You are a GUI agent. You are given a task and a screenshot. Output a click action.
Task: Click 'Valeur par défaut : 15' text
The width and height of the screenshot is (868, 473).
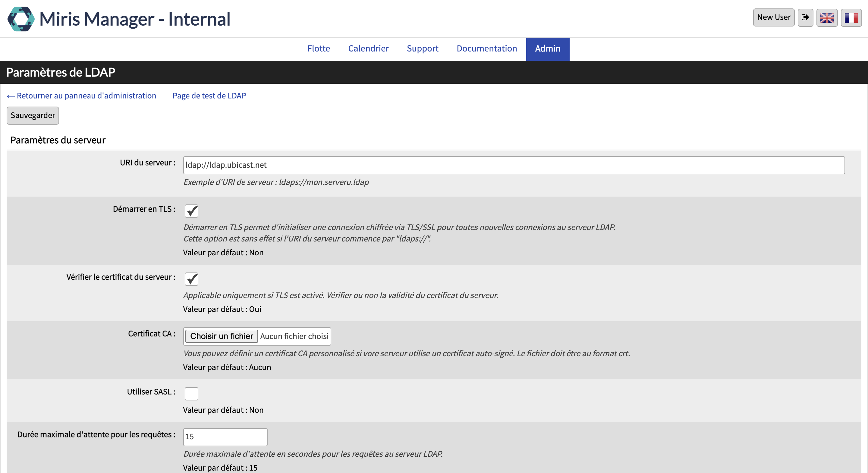point(220,468)
